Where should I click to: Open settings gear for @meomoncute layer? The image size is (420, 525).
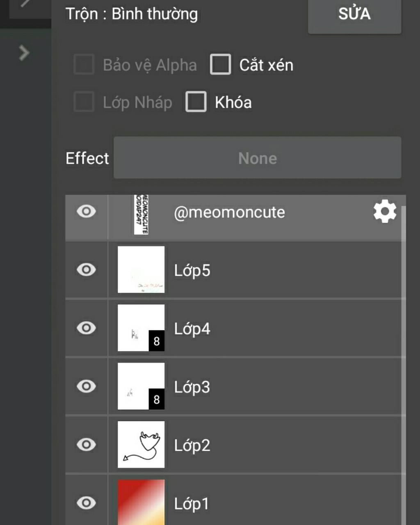point(384,212)
